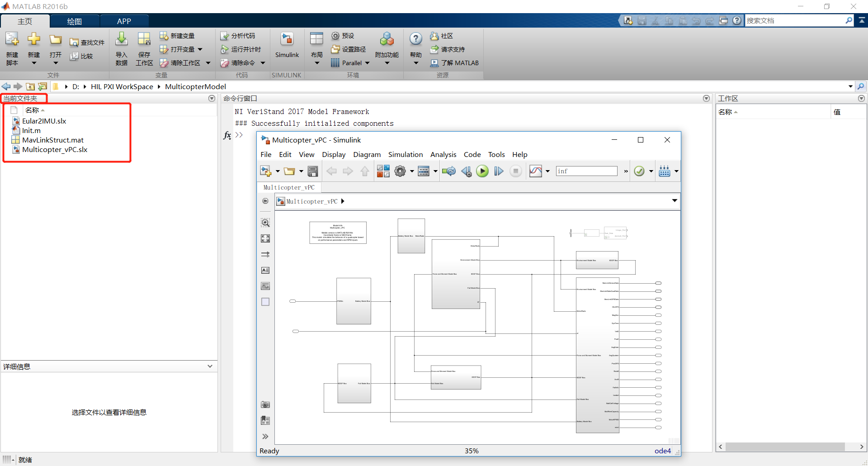Open the Simulink Analysis menu

click(x=443, y=154)
